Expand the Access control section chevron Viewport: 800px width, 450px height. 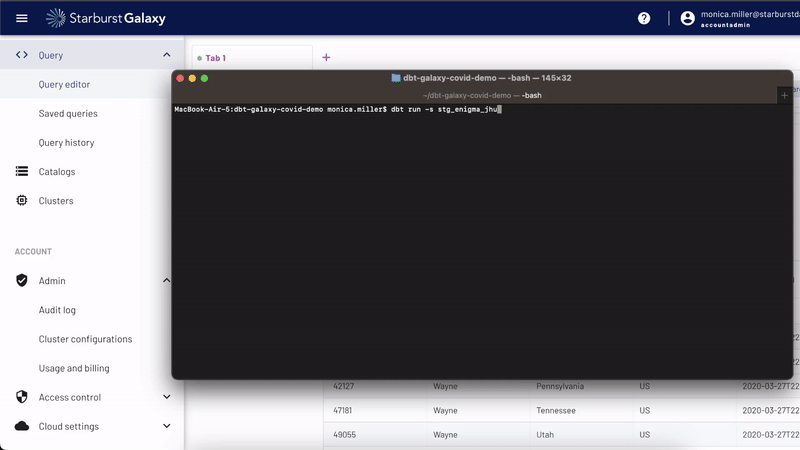tap(167, 397)
